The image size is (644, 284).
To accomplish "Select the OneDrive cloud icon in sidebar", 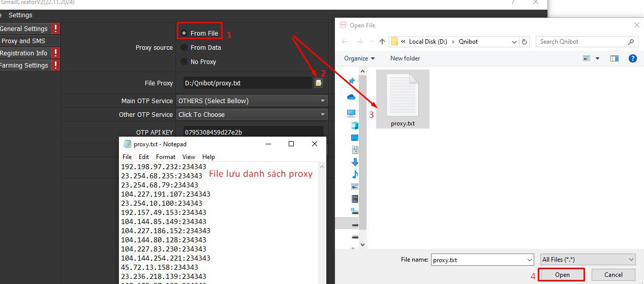I will coord(352,97).
